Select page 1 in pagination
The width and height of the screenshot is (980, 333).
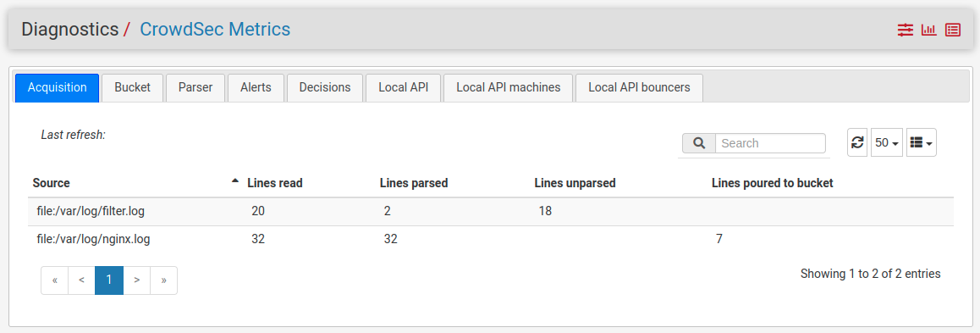[109, 280]
